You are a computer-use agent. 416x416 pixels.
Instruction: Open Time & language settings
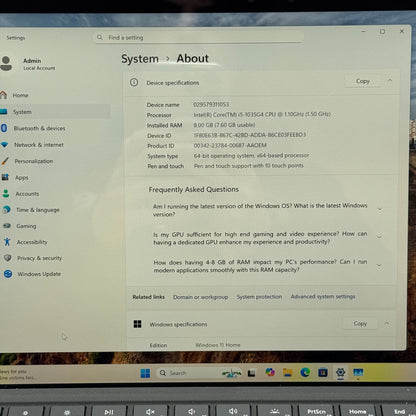(37, 210)
